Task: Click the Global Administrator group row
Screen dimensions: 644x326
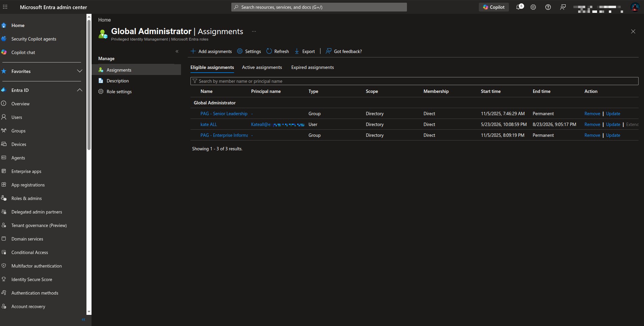Action: click(x=414, y=103)
